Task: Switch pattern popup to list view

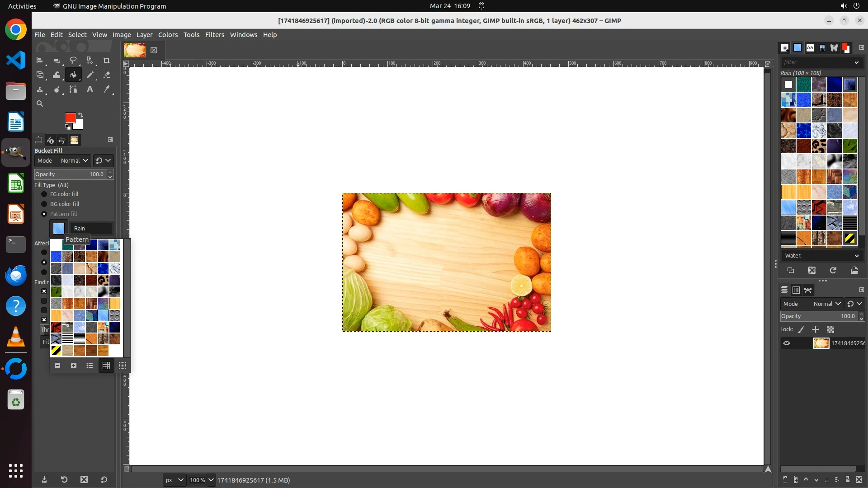Action: point(90,366)
